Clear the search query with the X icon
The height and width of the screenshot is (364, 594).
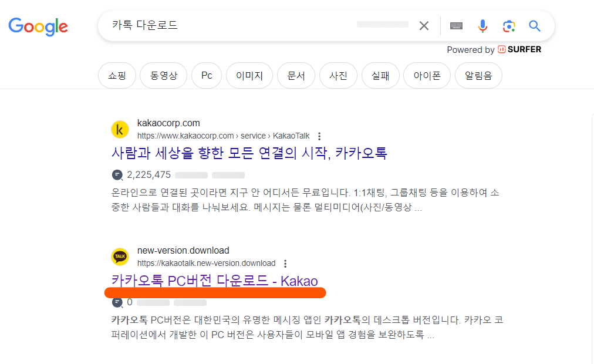(424, 26)
